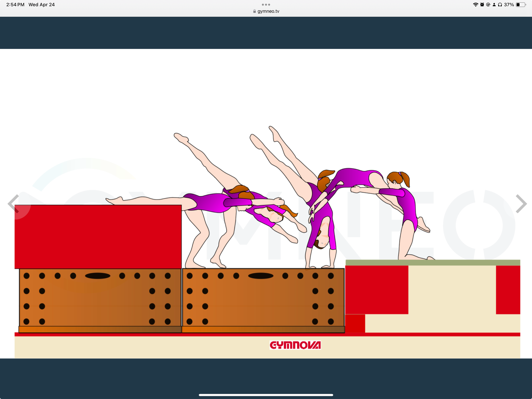532x399 pixels.
Task: Open the three-dots multitasking menu
Action: click(266, 4)
